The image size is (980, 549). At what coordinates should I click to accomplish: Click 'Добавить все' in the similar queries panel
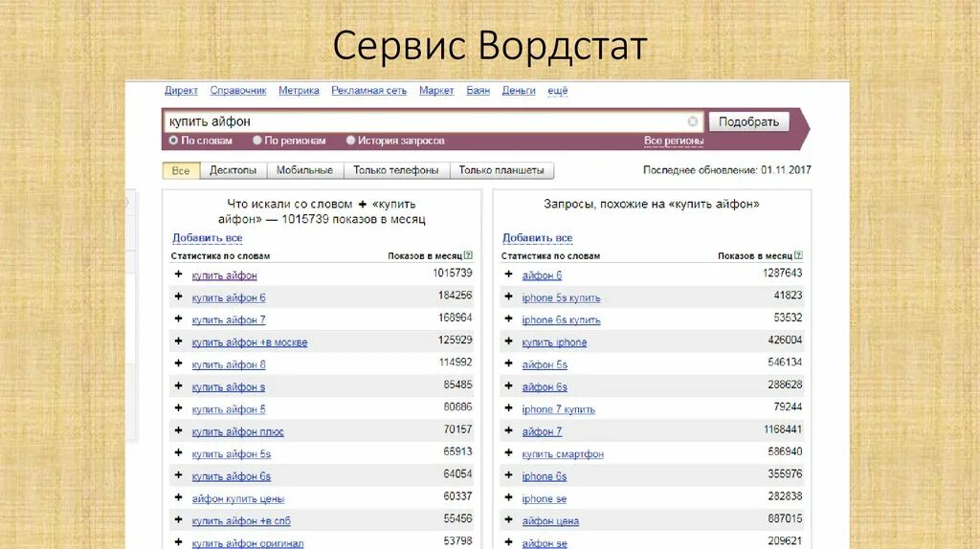click(x=538, y=238)
